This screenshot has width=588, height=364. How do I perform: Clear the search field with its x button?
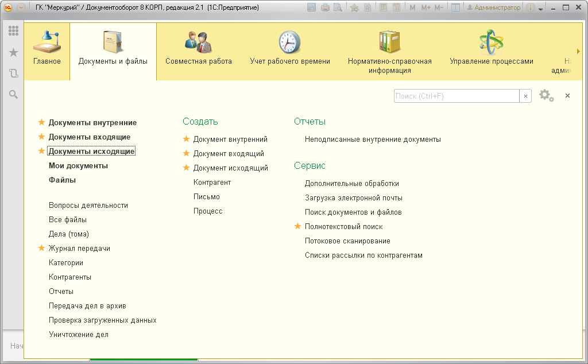(x=525, y=96)
